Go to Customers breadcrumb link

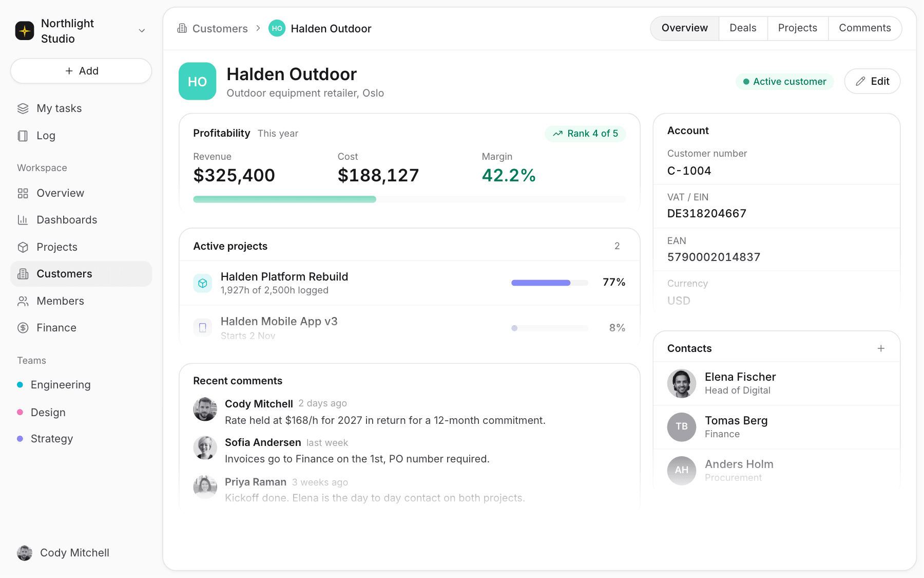point(213,29)
